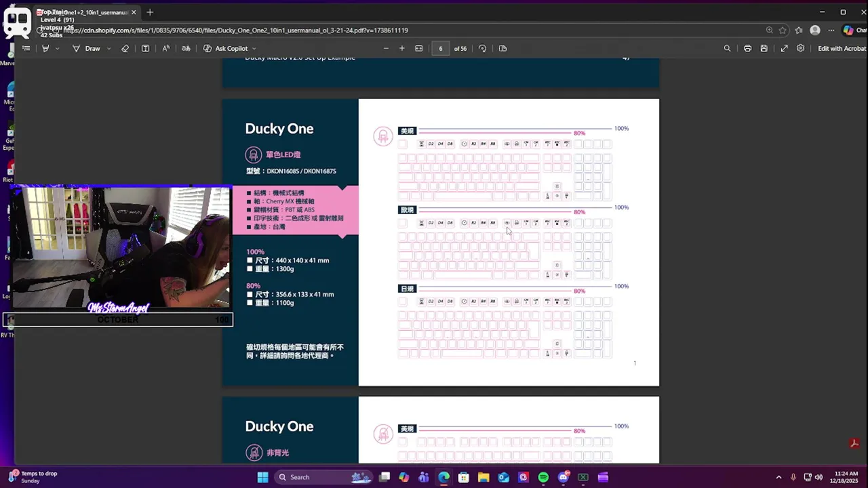Switch the Page view layout
The height and width of the screenshot is (488, 868).
[x=502, y=48]
